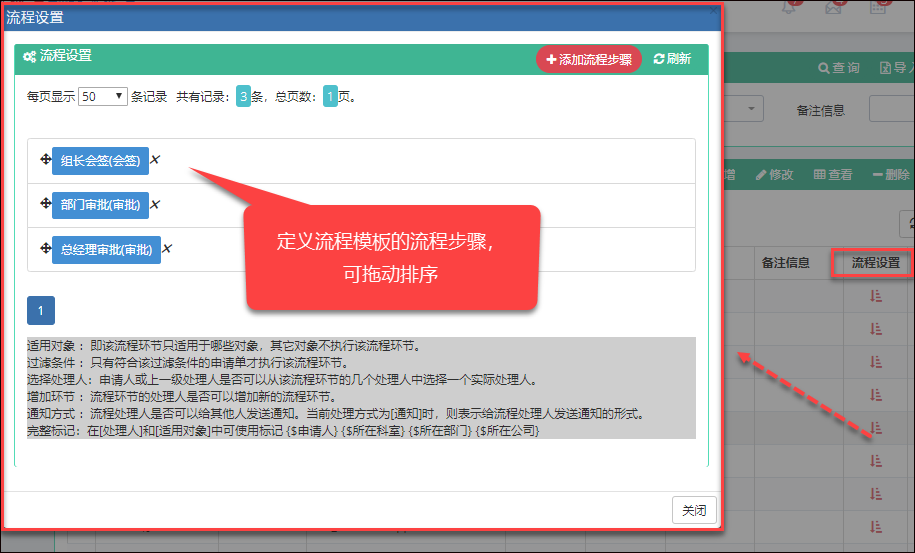Open the second row's flow-settings icon
915x553 pixels.
pos(876,329)
